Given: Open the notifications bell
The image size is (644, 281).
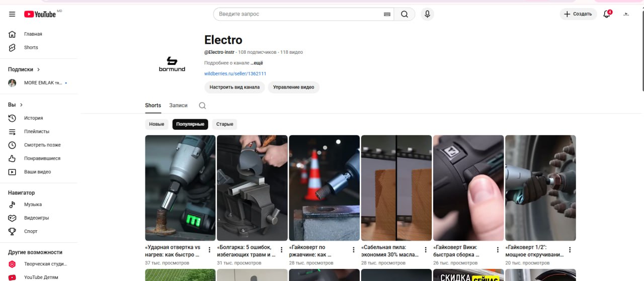Looking at the screenshot, I should tap(607, 14).
